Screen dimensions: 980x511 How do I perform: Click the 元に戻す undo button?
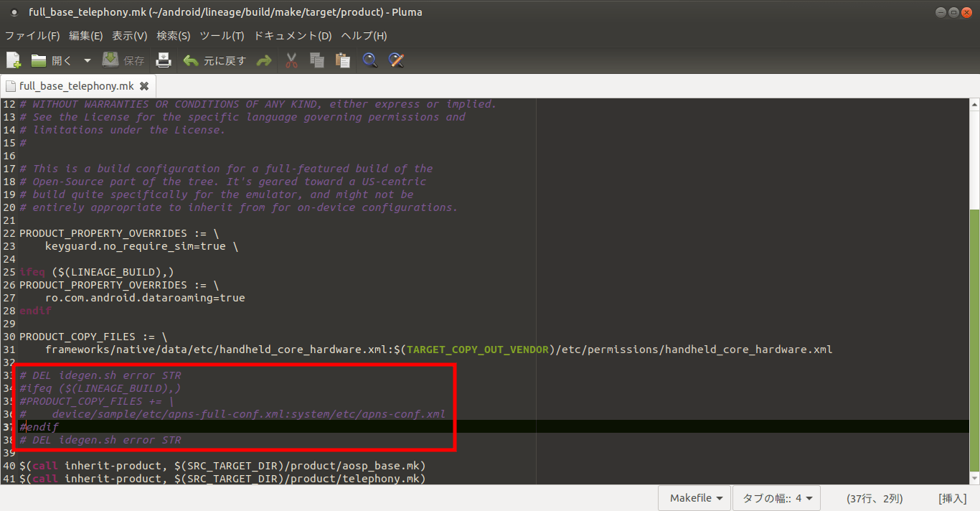215,61
